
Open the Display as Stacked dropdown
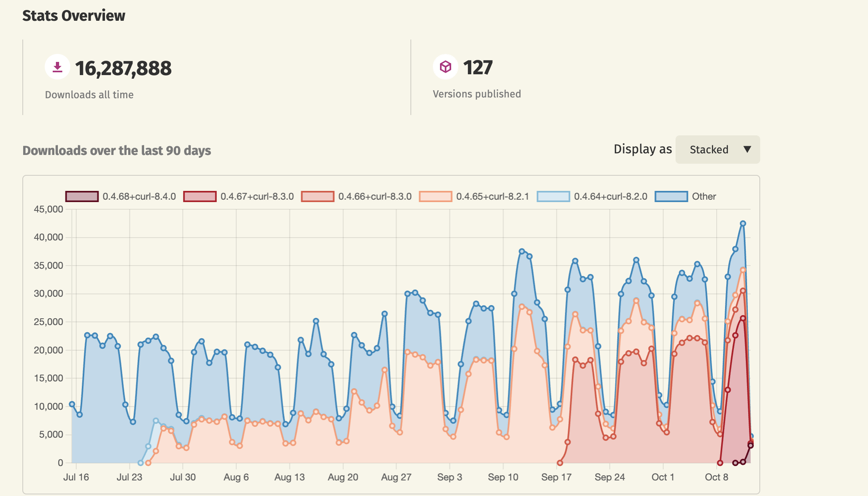click(717, 149)
